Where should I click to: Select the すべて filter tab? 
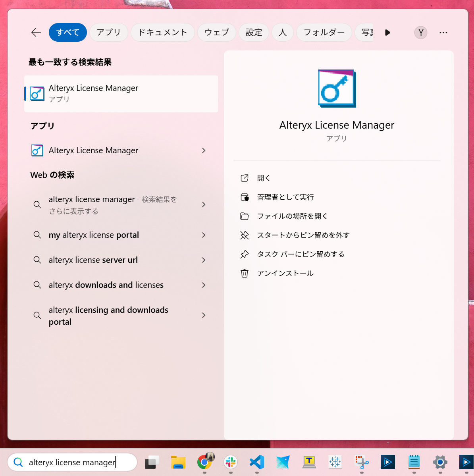tap(68, 32)
